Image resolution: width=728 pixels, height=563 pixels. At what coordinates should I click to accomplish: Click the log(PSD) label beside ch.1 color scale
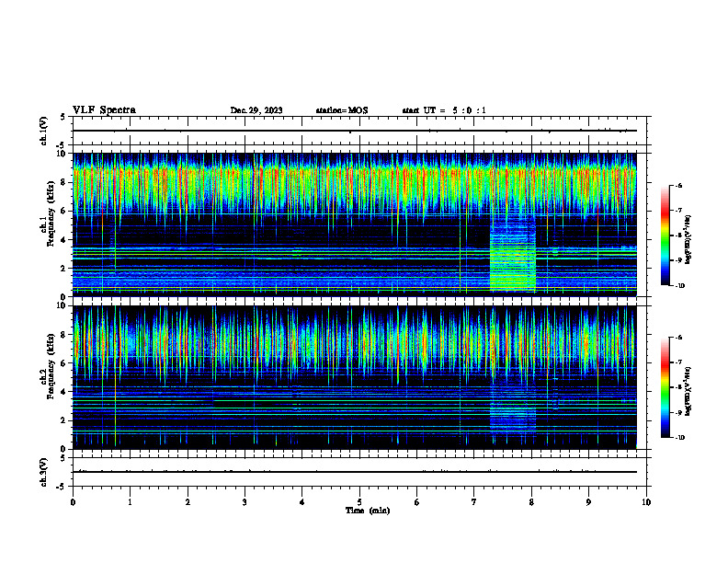point(688,239)
